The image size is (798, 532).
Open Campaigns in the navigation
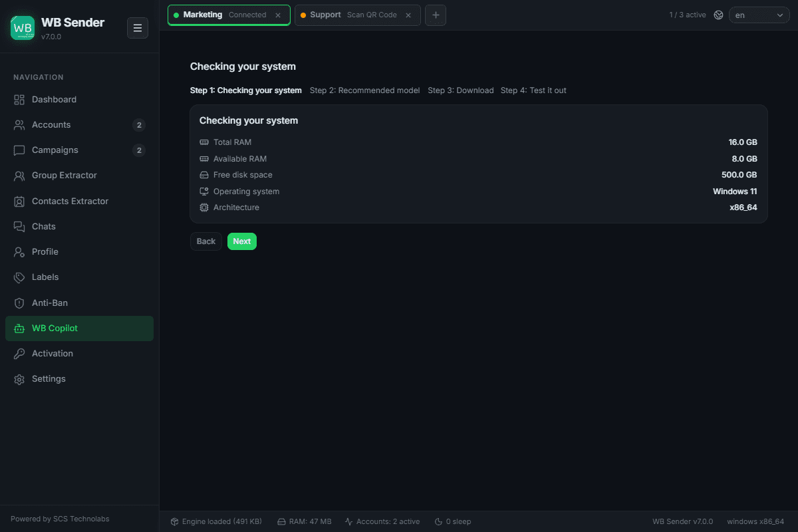pyautogui.click(x=79, y=150)
